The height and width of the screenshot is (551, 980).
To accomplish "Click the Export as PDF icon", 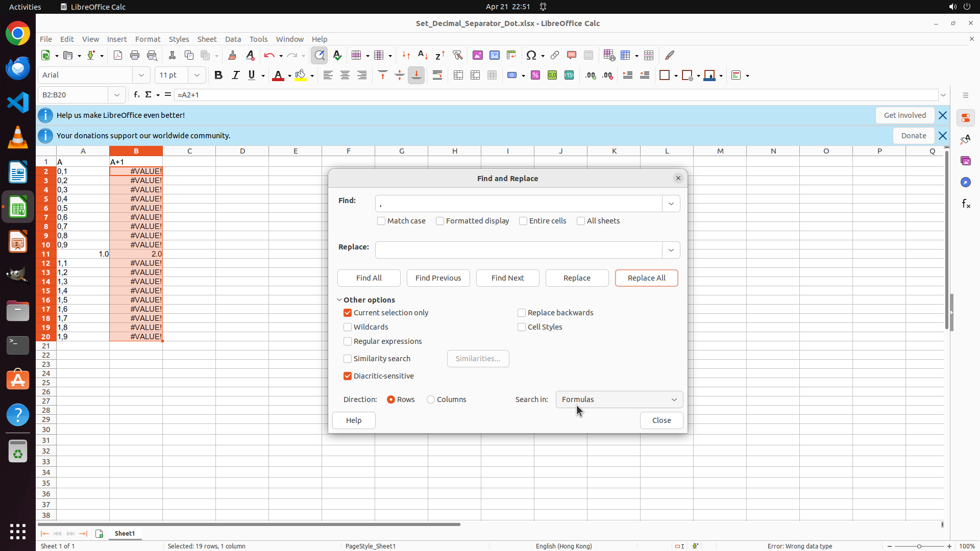I will click(x=118, y=55).
